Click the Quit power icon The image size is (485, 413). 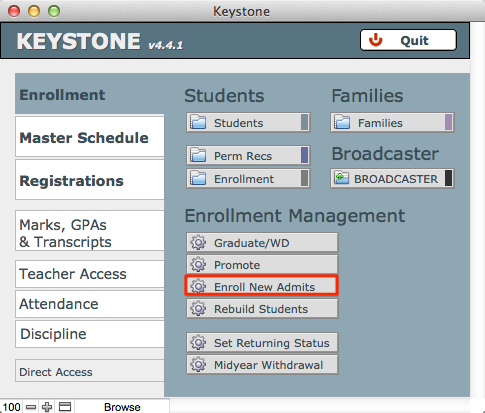coord(375,40)
